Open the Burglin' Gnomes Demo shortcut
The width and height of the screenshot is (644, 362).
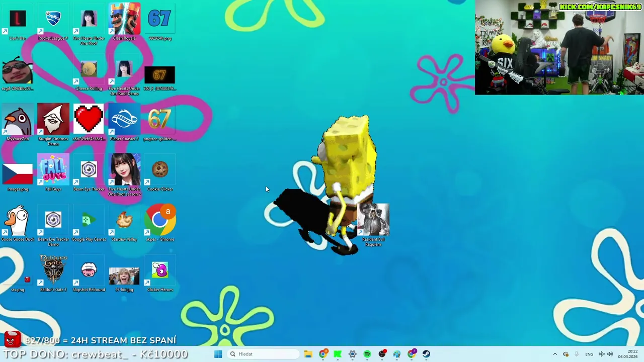53,125
